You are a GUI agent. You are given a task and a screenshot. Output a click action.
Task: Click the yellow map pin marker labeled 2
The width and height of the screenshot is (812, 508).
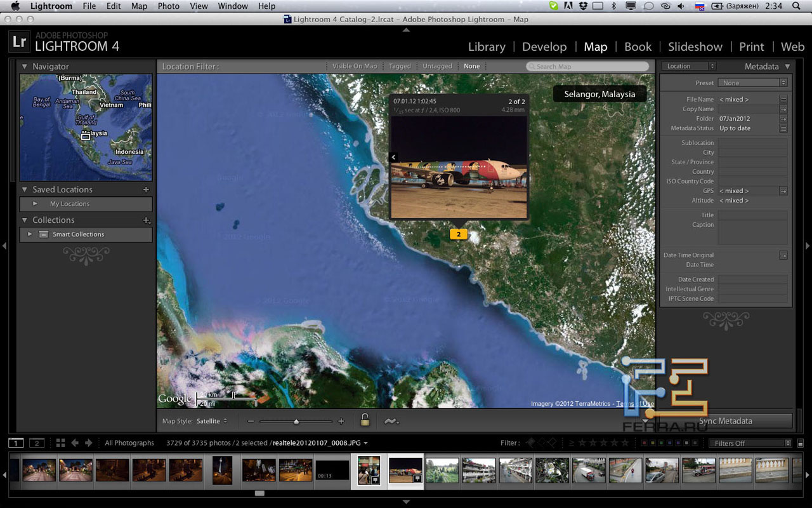458,234
